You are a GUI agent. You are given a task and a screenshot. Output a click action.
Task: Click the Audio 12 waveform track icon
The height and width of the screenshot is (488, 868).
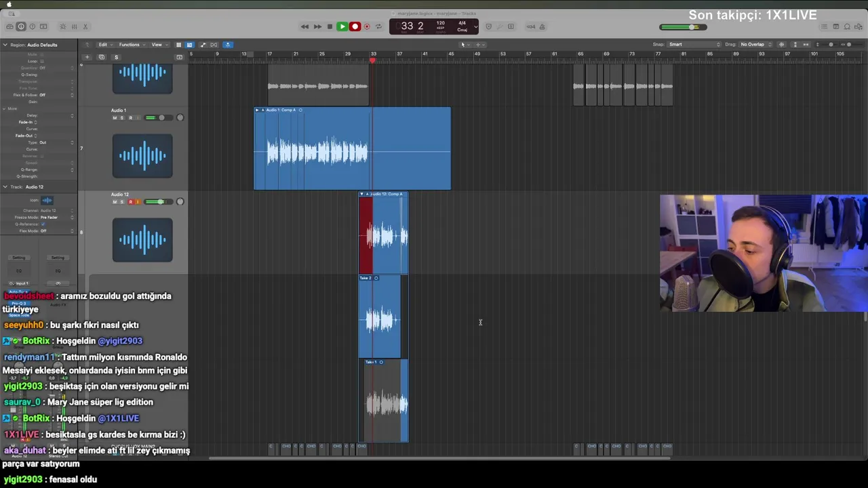[142, 239]
